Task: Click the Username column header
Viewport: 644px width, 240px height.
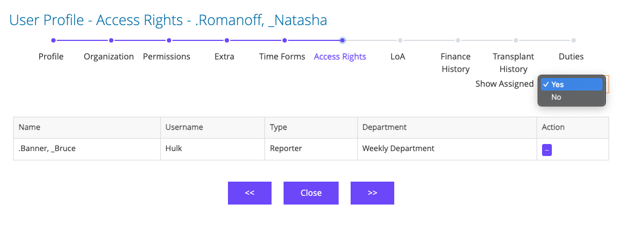Action: pyautogui.click(x=213, y=128)
